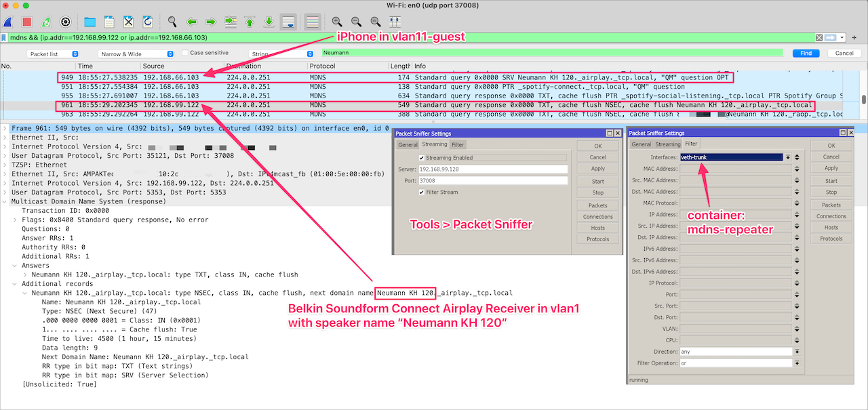The image size is (868, 410).
Task: Go back in packet history (left arrow)
Action: pyautogui.click(x=192, y=22)
